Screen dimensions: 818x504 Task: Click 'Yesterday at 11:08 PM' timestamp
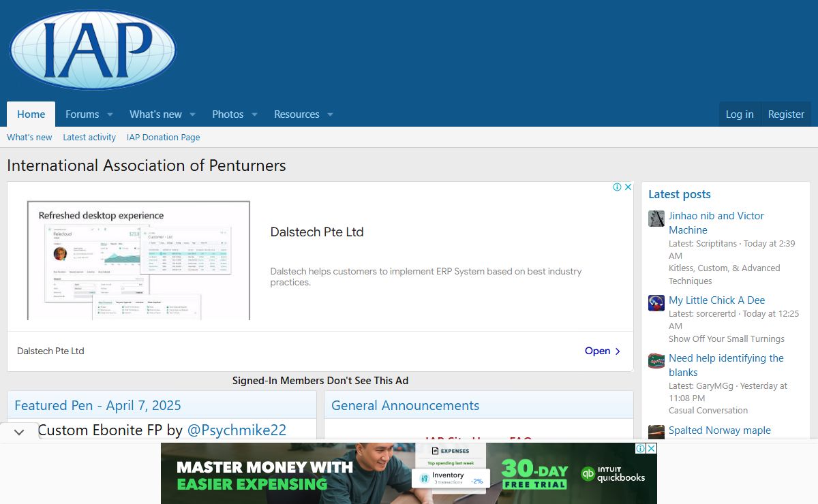tap(728, 392)
